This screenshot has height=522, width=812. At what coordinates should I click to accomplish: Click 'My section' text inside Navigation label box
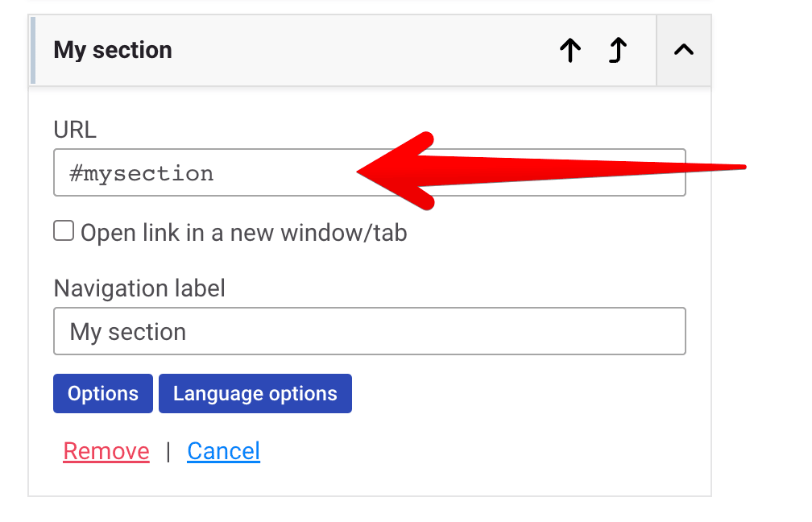tap(128, 332)
